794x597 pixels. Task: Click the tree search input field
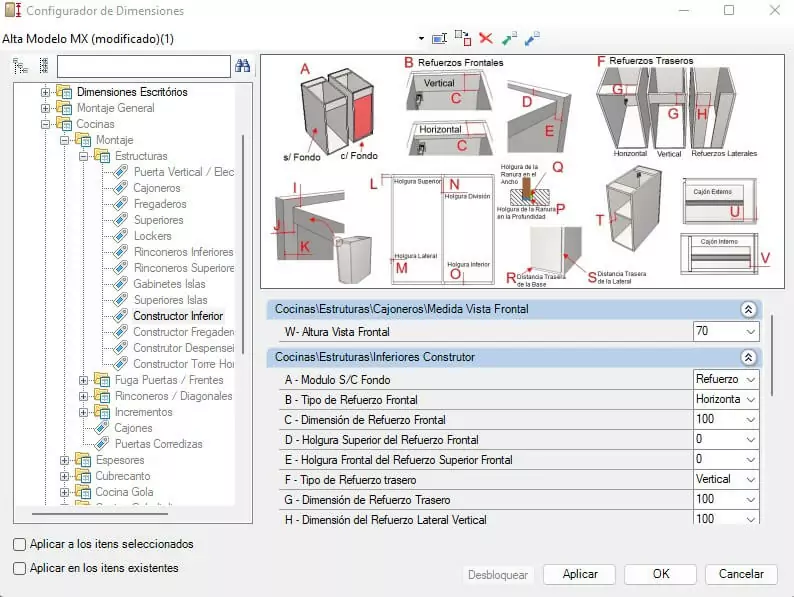click(143, 66)
